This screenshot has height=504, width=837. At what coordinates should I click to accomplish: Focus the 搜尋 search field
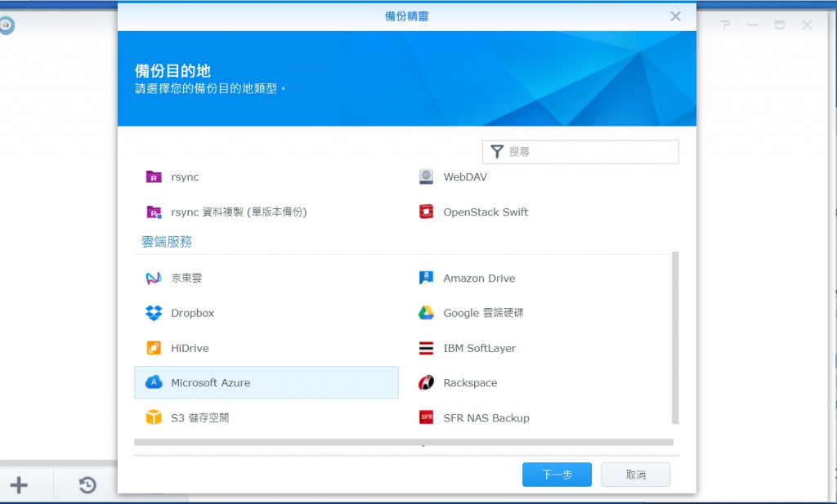[x=580, y=151]
